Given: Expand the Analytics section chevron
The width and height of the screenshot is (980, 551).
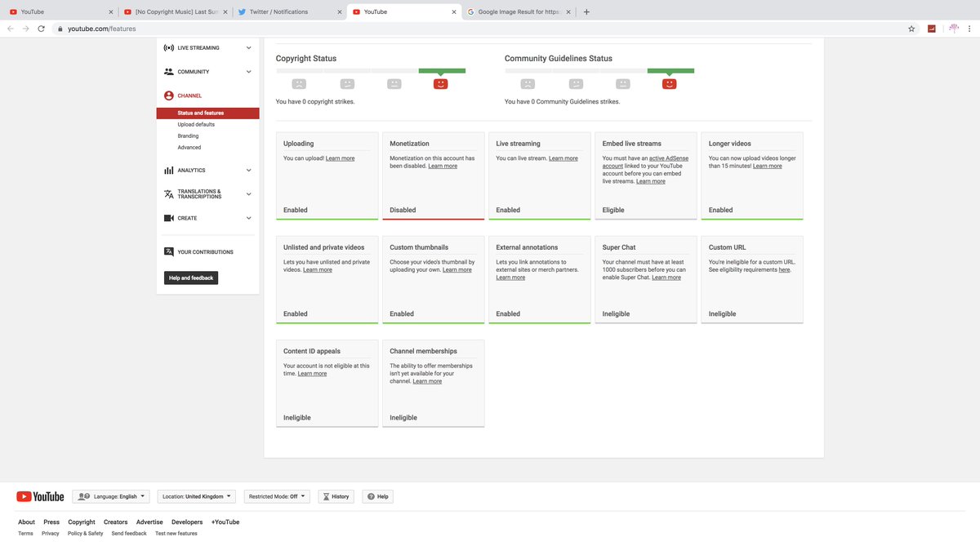Looking at the screenshot, I should [x=249, y=171].
